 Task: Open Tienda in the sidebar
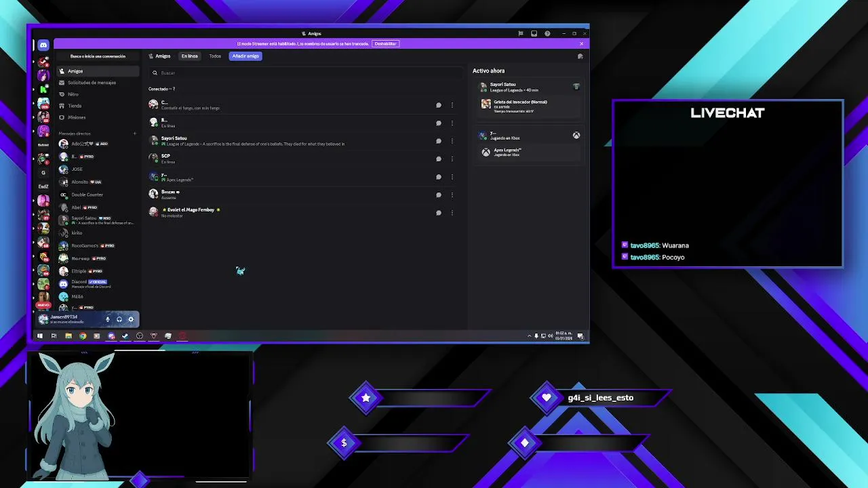[98, 106]
